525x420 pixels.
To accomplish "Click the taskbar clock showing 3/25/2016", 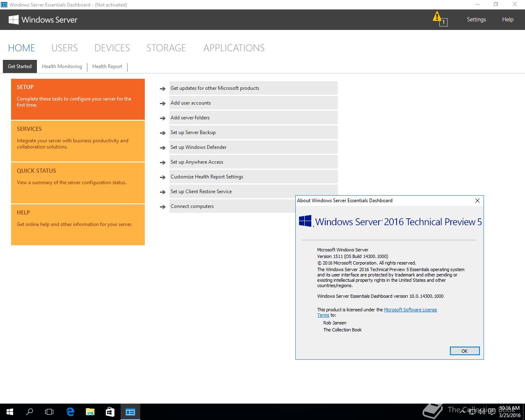I will point(509,412).
